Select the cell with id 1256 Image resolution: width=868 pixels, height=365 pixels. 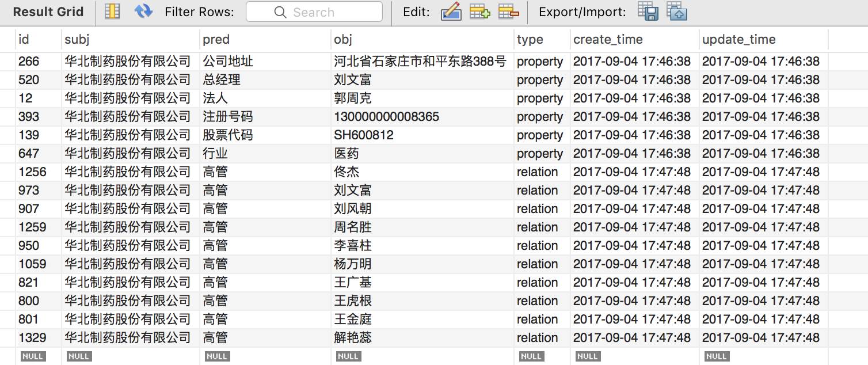click(x=38, y=172)
